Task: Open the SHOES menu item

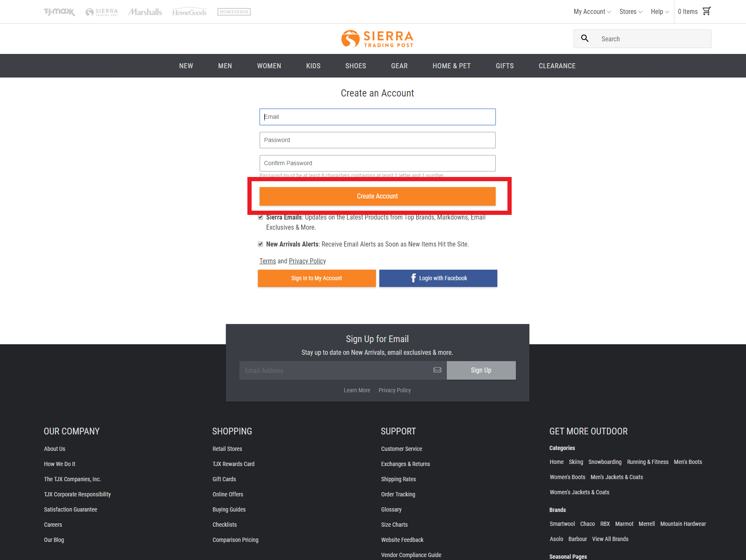Action: coord(355,66)
